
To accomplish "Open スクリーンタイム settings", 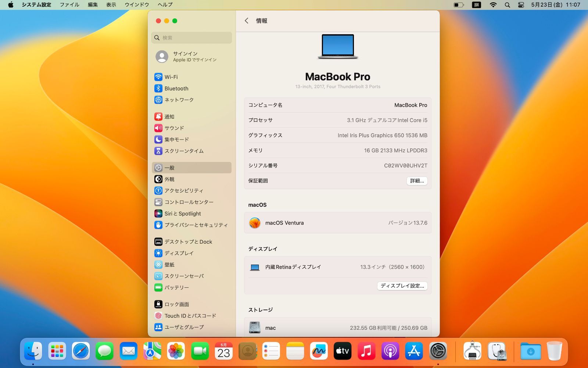I will (x=191, y=151).
